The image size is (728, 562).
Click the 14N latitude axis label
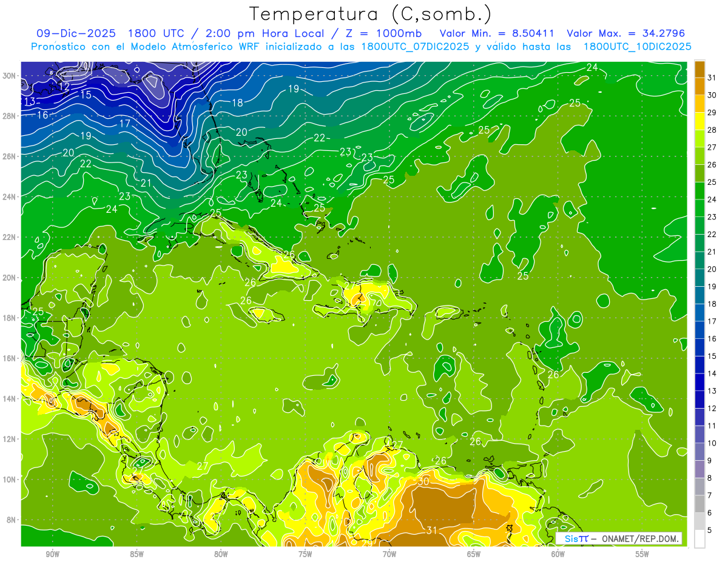pos(10,398)
